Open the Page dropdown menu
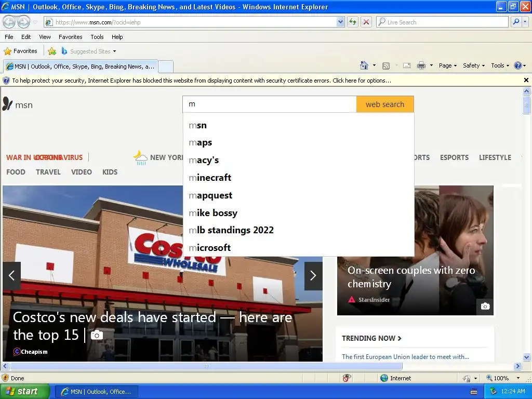Image resolution: width=532 pixels, height=399 pixels. click(448, 65)
